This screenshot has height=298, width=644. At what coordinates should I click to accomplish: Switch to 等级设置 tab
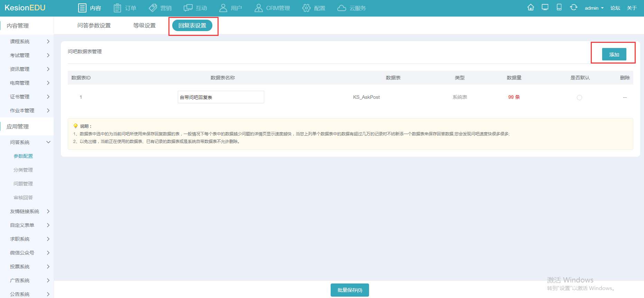click(145, 26)
